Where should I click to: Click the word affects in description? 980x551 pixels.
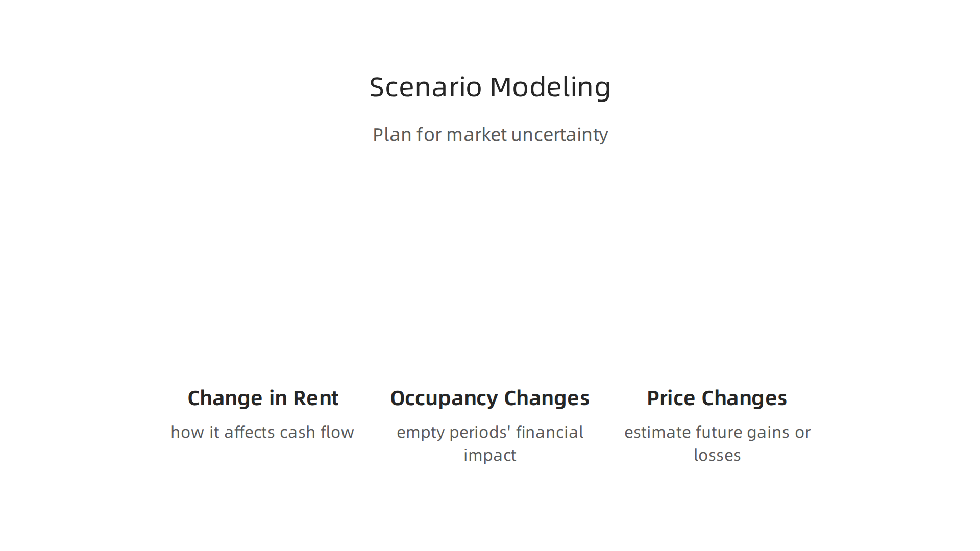coord(250,432)
